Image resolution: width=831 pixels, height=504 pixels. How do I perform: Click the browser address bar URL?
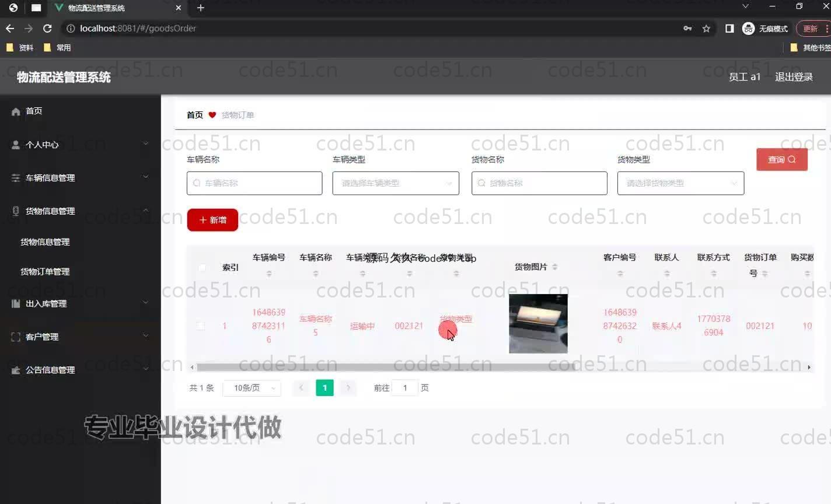(x=138, y=28)
